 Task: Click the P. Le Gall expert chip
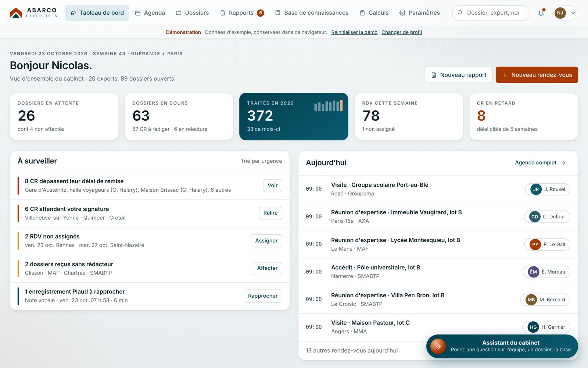click(x=547, y=244)
